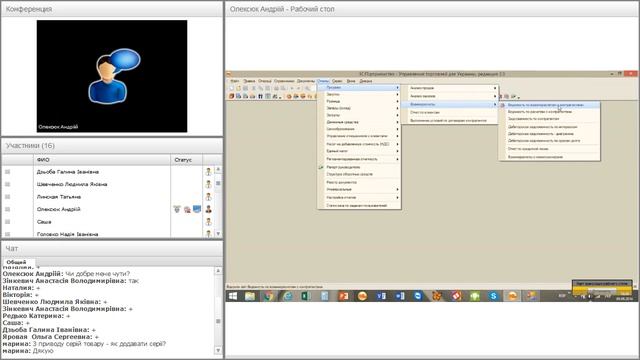Click icon beside the highlighted Ведомость report entry

[x=503, y=105]
